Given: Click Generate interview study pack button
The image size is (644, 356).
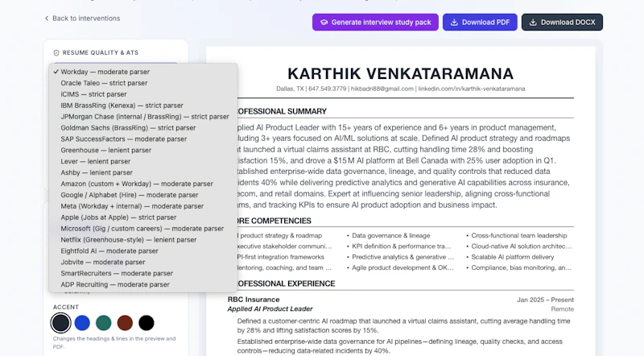Looking at the screenshot, I should pos(375,23).
